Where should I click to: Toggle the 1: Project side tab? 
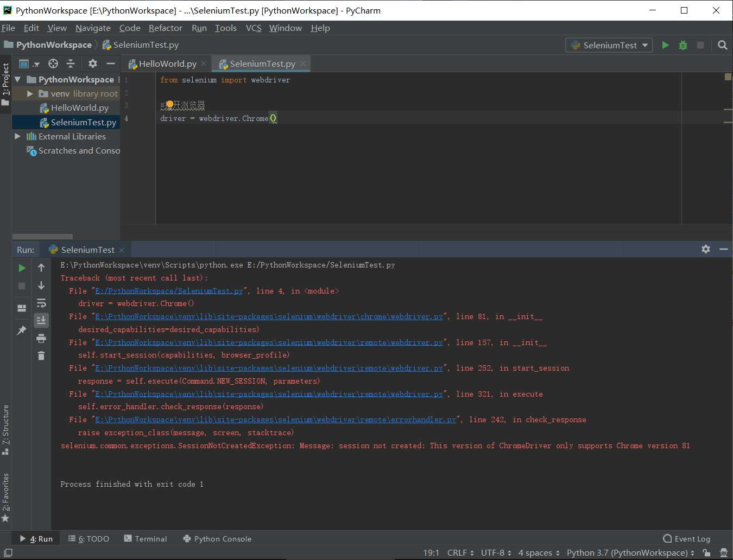(x=5, y=84)
